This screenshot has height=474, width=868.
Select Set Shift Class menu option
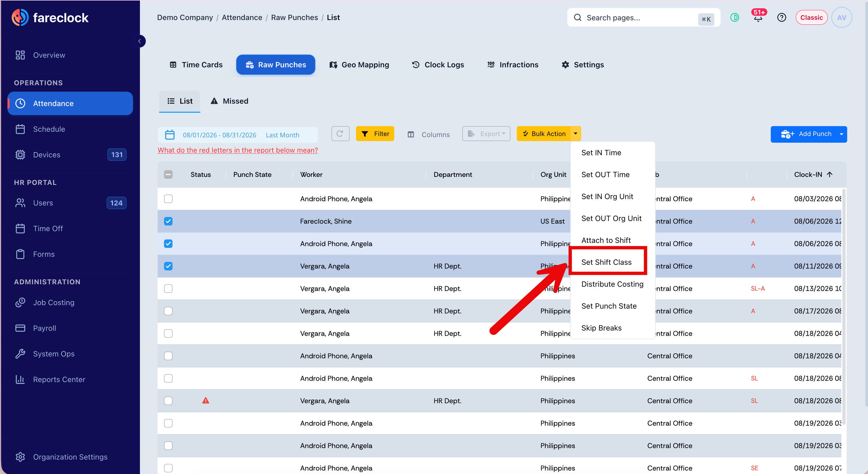click(x=607, y=262)
